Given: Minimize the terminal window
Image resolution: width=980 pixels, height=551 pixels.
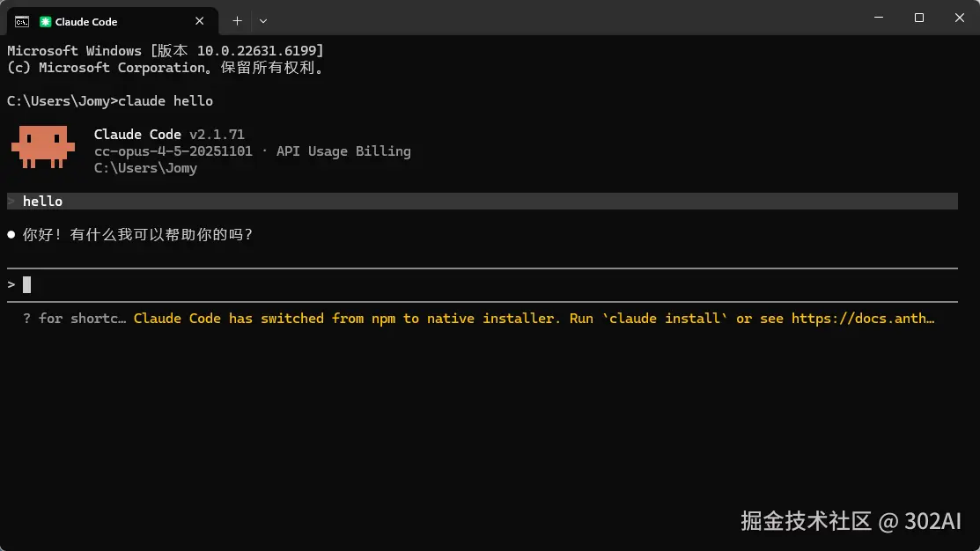Looking at the screenshot, I should coord(879,18).
